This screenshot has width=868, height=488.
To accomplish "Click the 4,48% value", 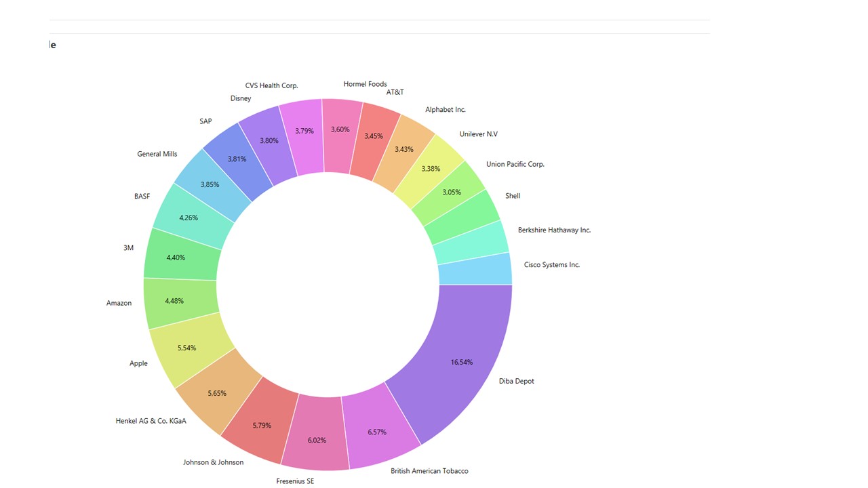I will [174, 301].
